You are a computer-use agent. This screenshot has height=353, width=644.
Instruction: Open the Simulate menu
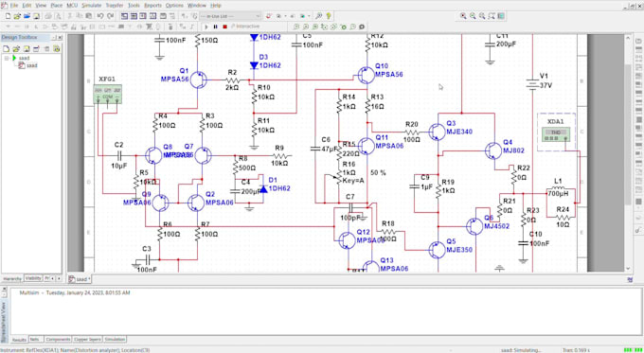[91, 6]
